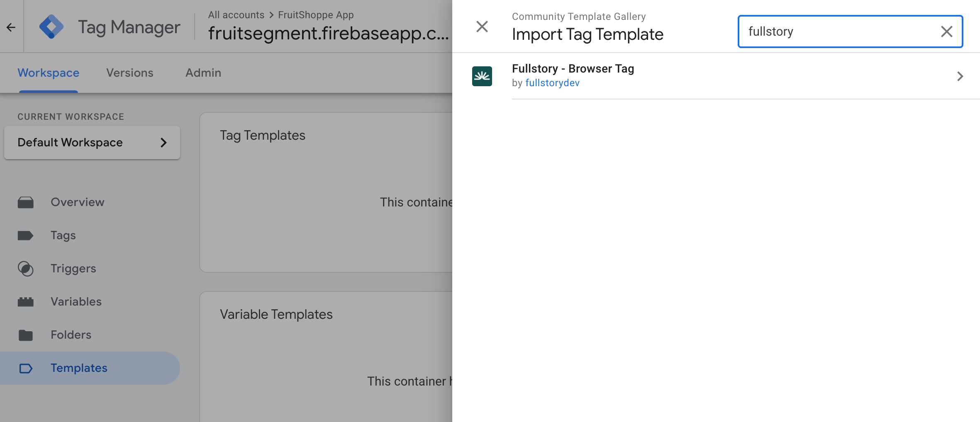Open the Admin tab
Viewport: 980px width, 422px height.
point(203,73)
